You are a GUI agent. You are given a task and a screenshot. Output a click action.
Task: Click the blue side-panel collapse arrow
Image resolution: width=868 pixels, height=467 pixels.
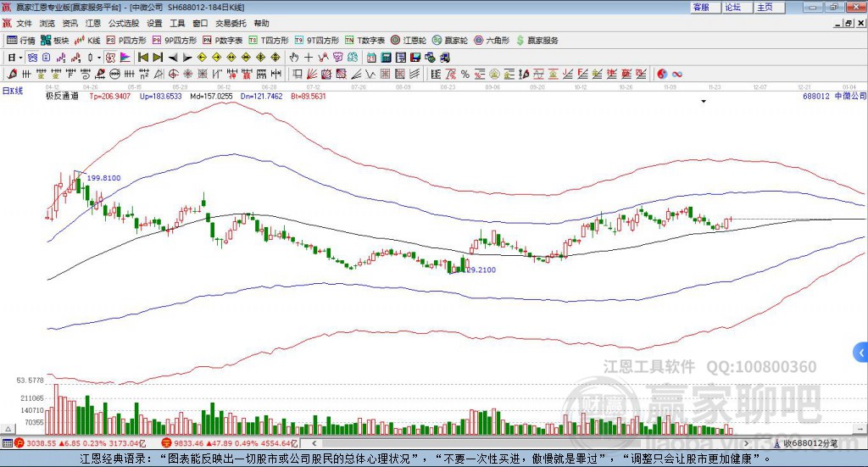point(861,353)
